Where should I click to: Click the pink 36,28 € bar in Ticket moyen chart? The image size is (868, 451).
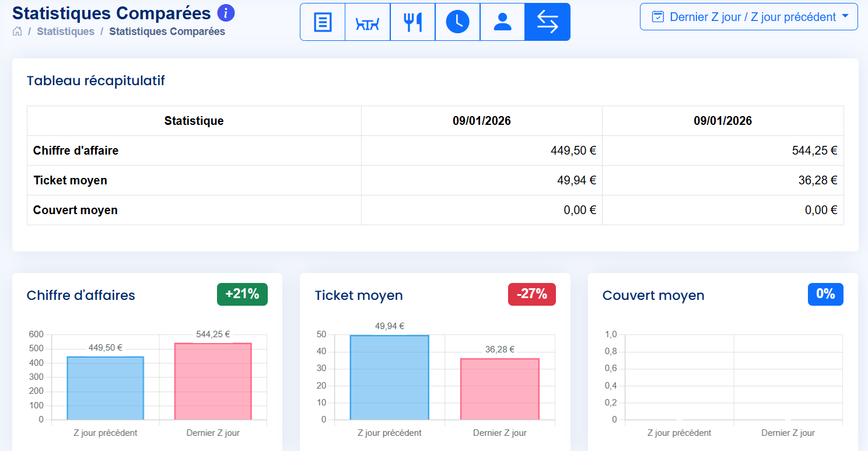[x=500, y=389]
